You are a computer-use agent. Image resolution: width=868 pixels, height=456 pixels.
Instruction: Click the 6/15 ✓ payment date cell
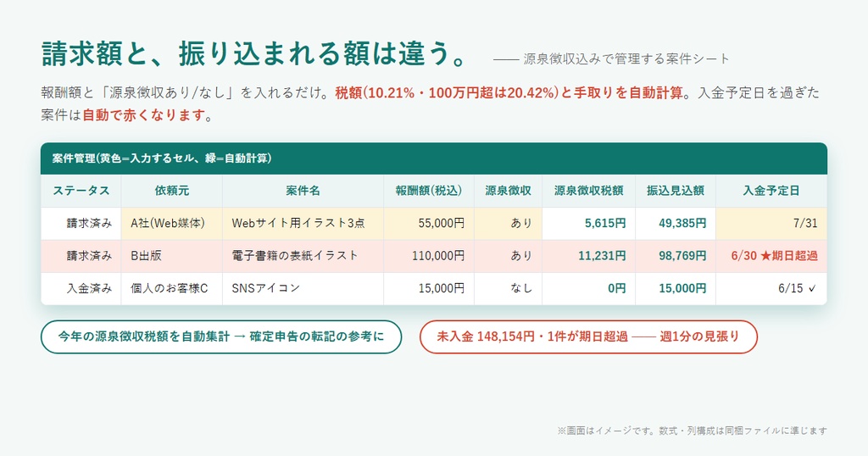[x=771, y=288]
